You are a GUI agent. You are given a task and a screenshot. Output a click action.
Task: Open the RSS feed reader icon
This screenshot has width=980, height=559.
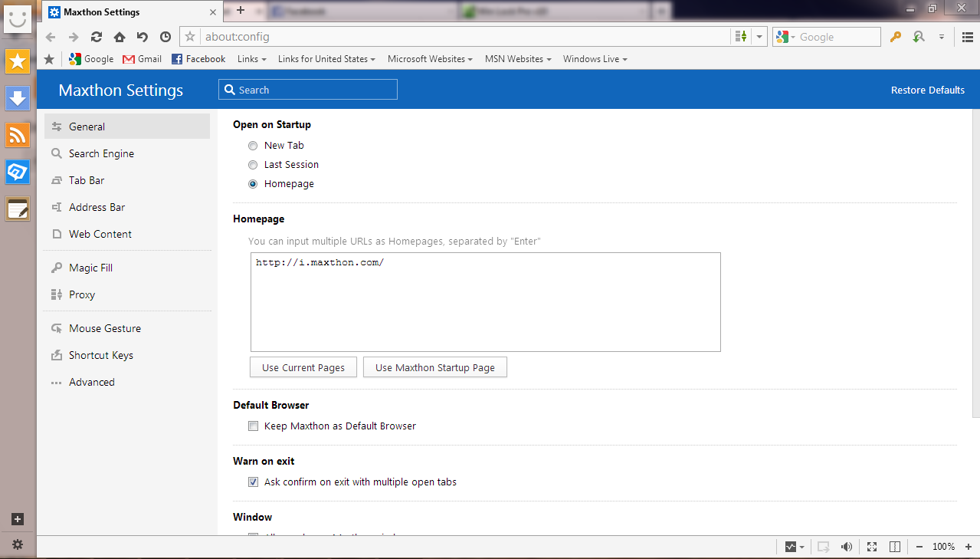pyautogui.click(x=18, y=135)
